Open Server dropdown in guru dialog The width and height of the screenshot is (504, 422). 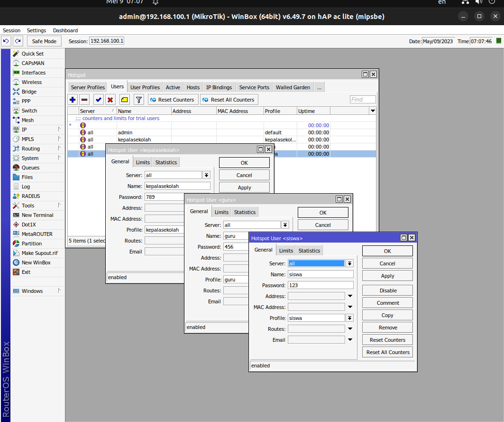pos(285,225)
